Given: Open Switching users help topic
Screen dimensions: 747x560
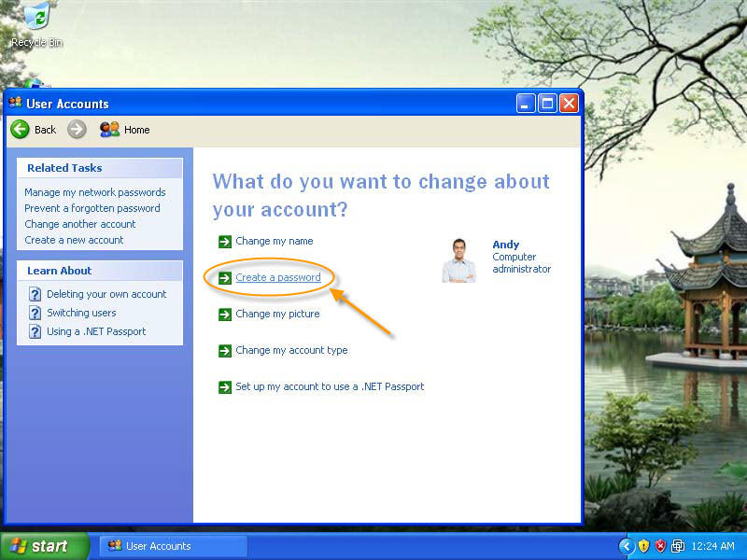Looking at the screenshot, I should pos(81,313).
